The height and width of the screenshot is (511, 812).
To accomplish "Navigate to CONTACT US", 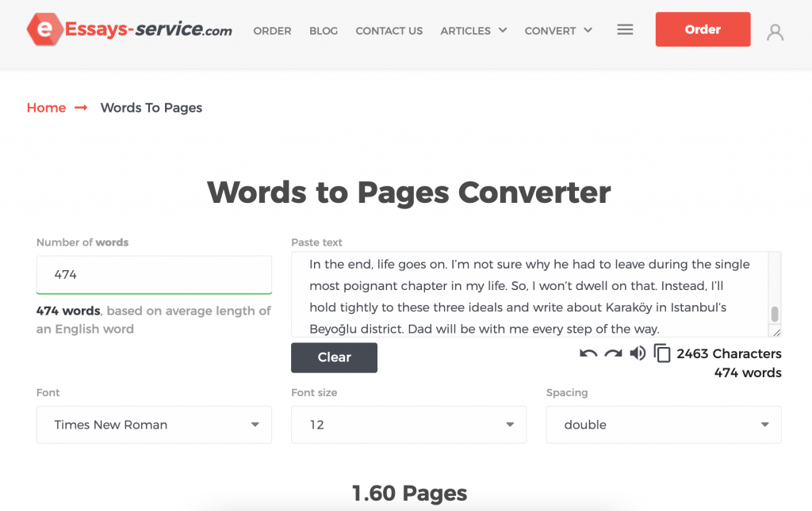I will click(389, 31).
